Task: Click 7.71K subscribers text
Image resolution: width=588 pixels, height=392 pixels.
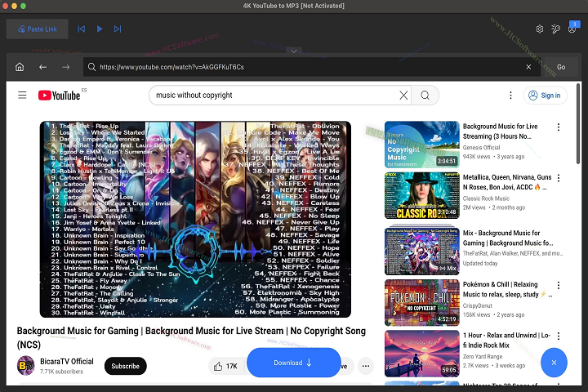Action: (x=61, y=372)
